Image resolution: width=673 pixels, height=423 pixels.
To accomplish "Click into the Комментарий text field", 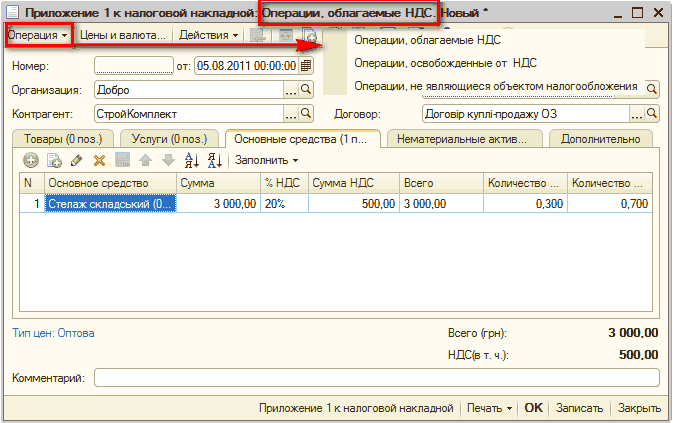I will pyautogui.click(x=376, y=378).
